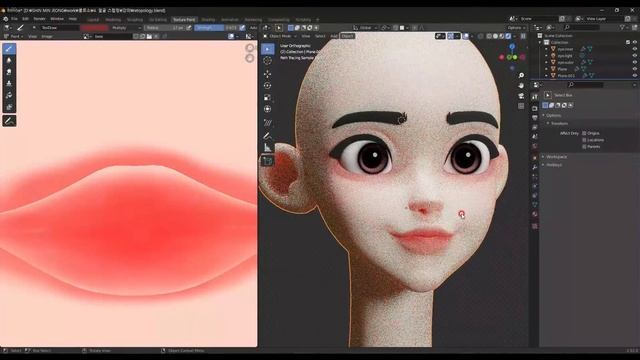
Task: Activate Select Box tool in 3D viewport
Action: click(x=268, y=49)
